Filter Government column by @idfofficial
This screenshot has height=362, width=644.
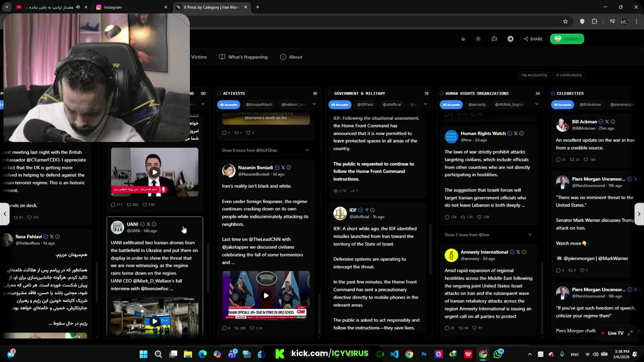pyautogui.click(x=392, y=105)
